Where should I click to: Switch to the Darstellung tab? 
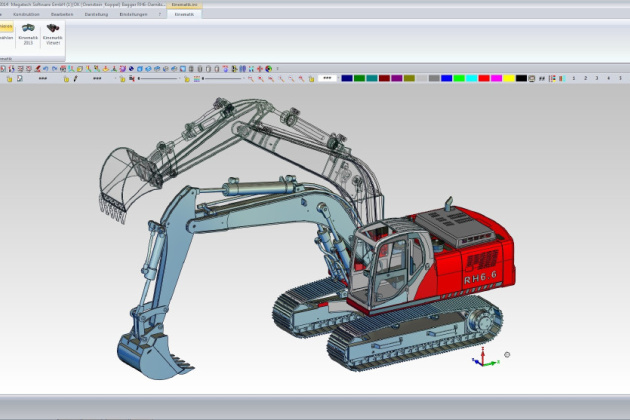point(97,15)
